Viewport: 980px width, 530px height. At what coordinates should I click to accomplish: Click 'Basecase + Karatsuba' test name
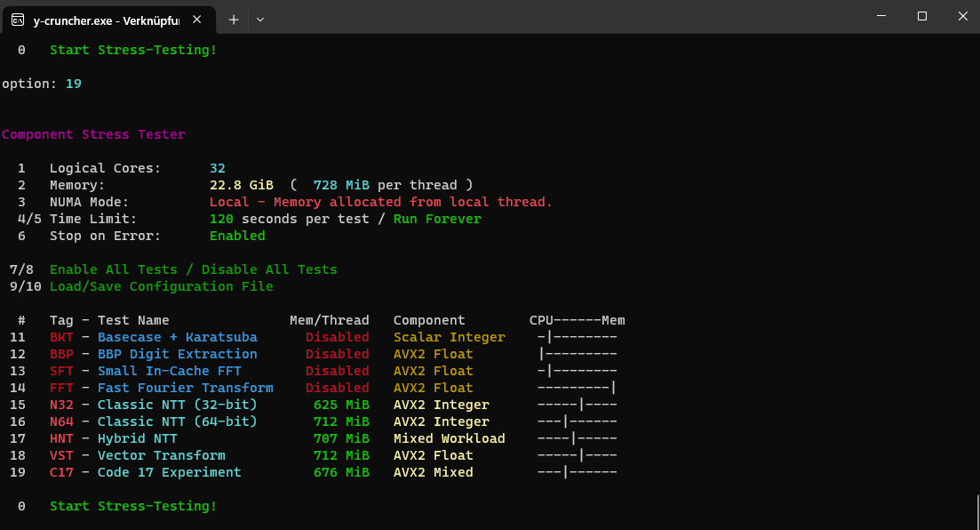point(178,337)
